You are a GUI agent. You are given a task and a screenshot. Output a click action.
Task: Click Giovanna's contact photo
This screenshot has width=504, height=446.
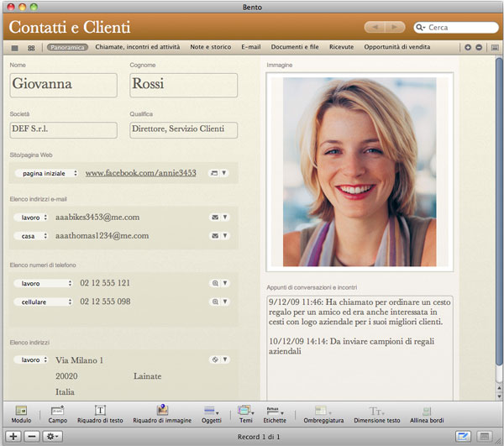click(x=360, y=172)
